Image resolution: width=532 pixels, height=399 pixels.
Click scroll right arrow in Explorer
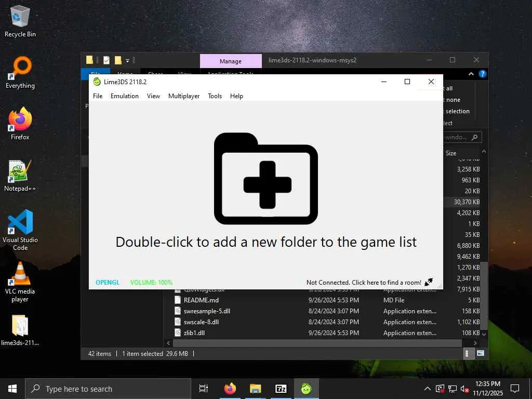click(475, 343)
